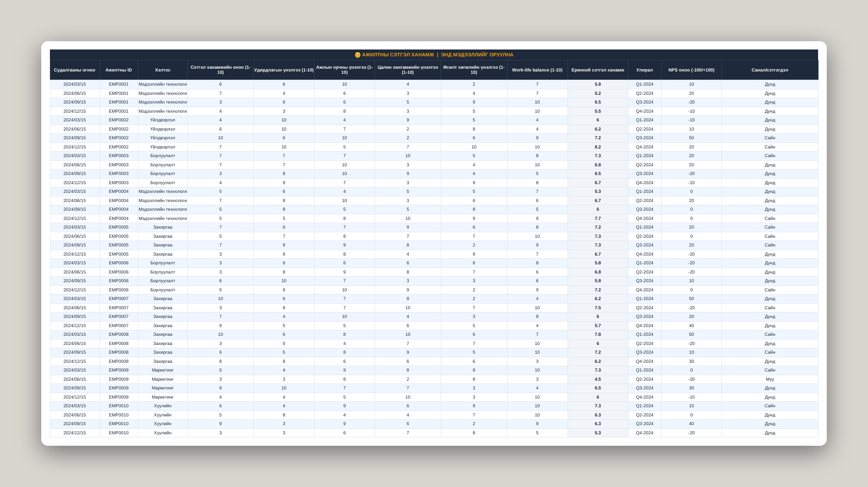The width and height of the screenshot is (868, 487).
Task: Click date 2024/09/15 in EMP0005's row
Action: (x=75, y=245)
